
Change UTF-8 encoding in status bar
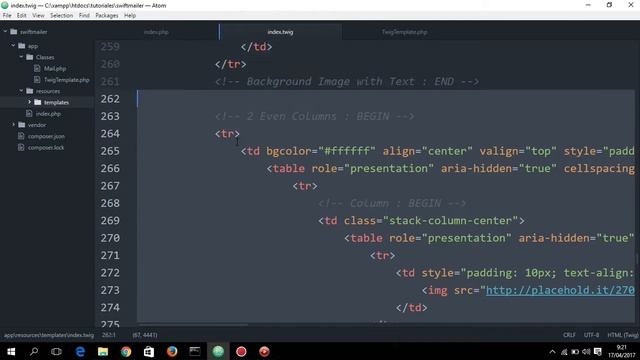pos(591,335)
